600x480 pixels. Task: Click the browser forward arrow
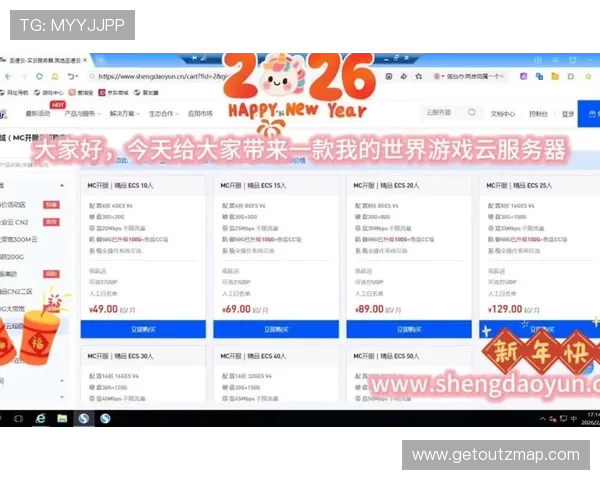tap(24, 77)
